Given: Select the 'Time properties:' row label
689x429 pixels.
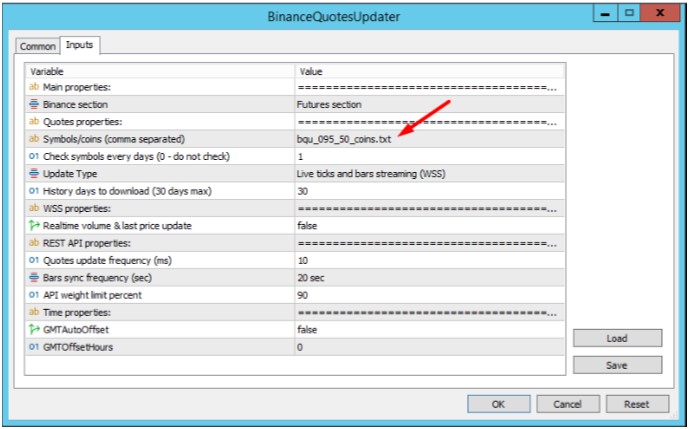Looking at the screenshot, I should 77,312.
